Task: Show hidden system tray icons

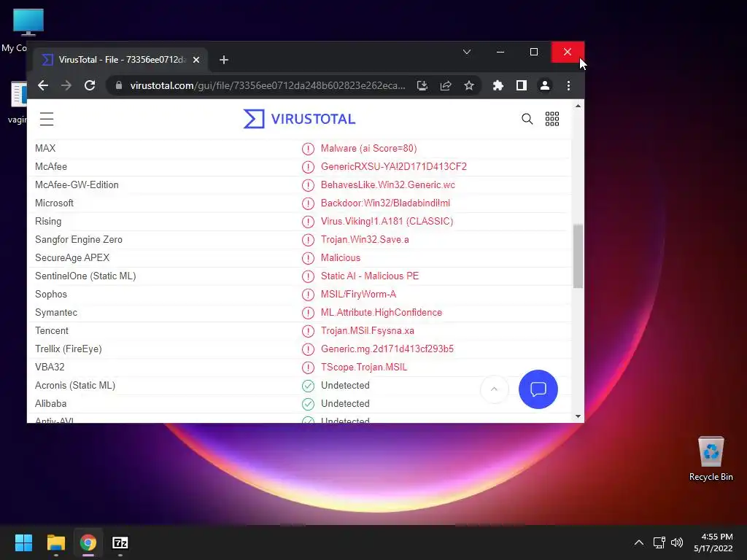Action: 639,542
